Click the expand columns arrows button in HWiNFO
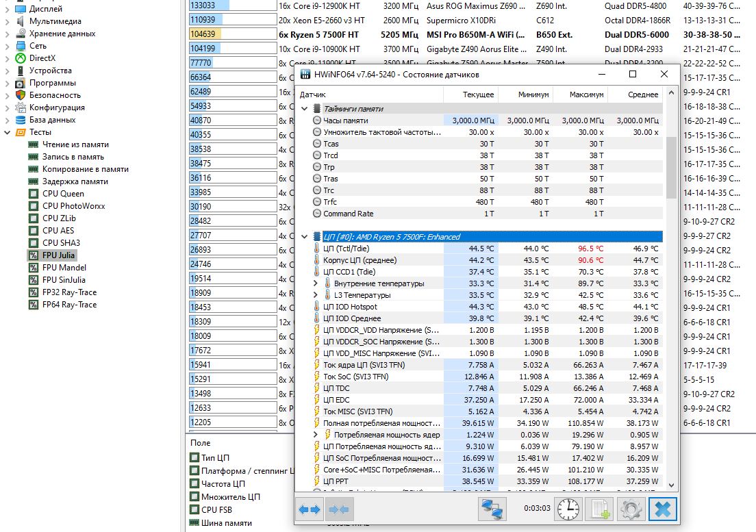756x532 pixels. pyautogui.click(x=310, y=509)
